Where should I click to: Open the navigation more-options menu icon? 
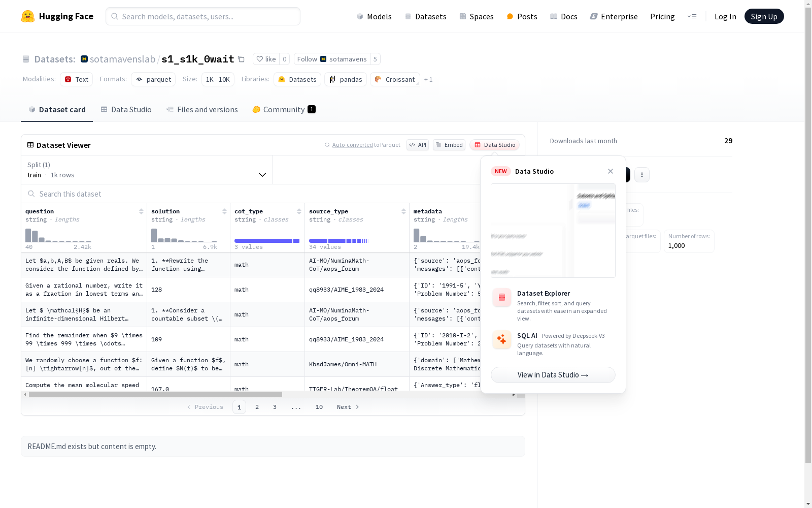tap(692, 16)
